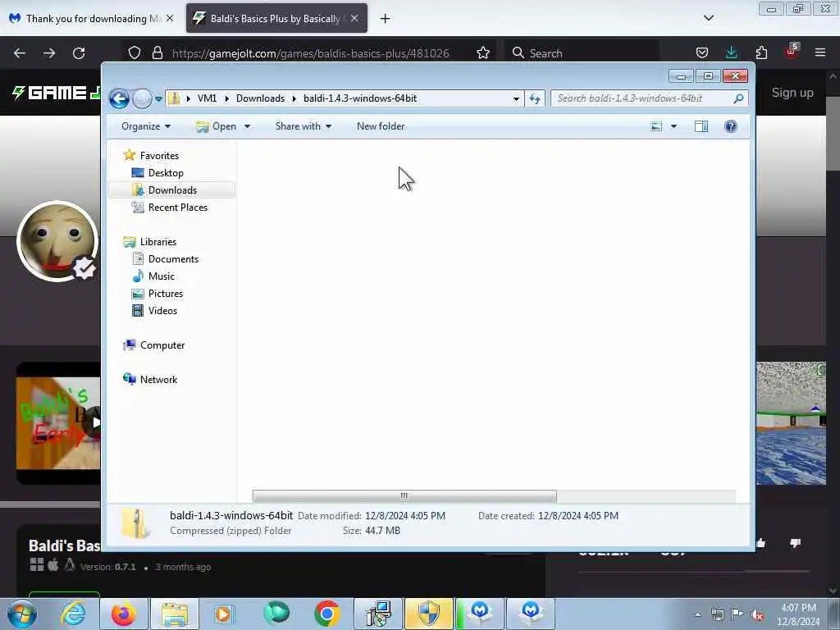Click the VM1 breadcrumb in address bar
This screenshot has width=840, height=630.
pyautogui.click(x=207, y=98)
